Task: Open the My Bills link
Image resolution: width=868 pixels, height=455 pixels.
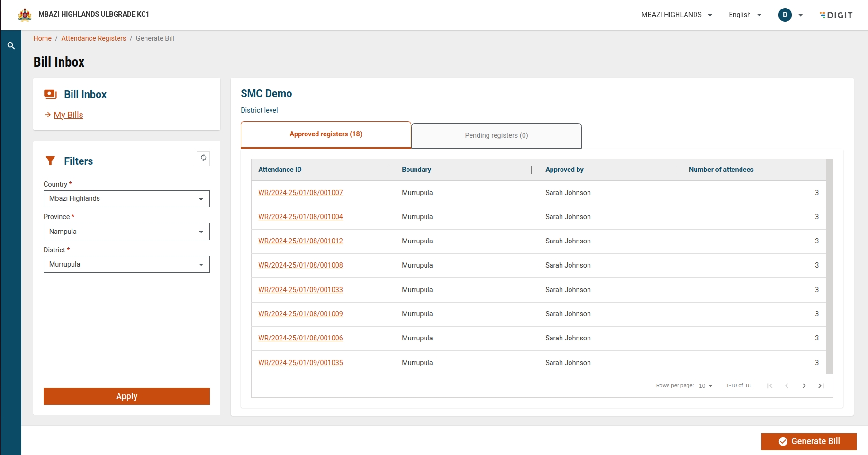Action: [x=68, y=115]
